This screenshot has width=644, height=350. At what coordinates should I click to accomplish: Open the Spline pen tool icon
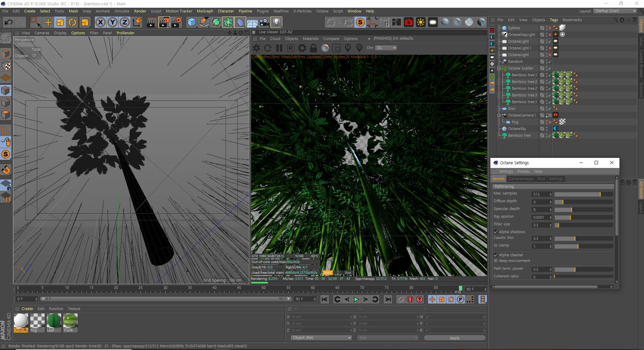(x=204, y=23)
